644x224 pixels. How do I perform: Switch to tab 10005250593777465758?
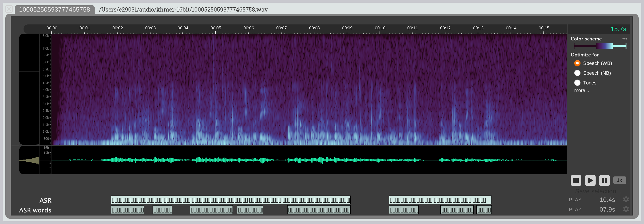pos(54,10)
